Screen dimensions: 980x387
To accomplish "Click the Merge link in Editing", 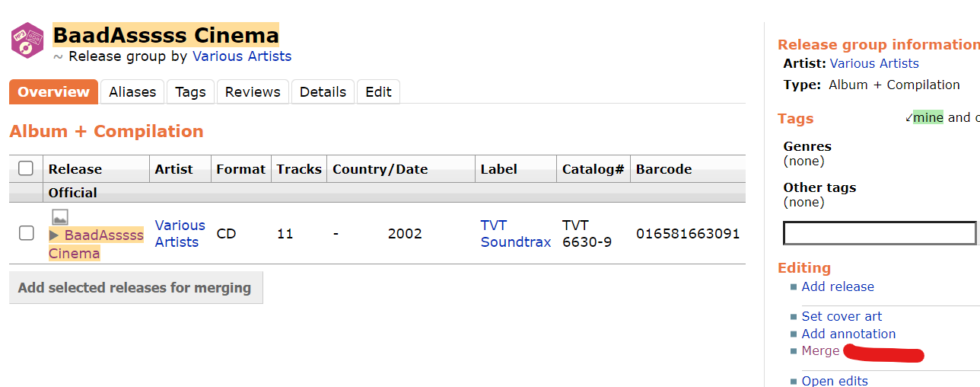I will tap(820, 350).
